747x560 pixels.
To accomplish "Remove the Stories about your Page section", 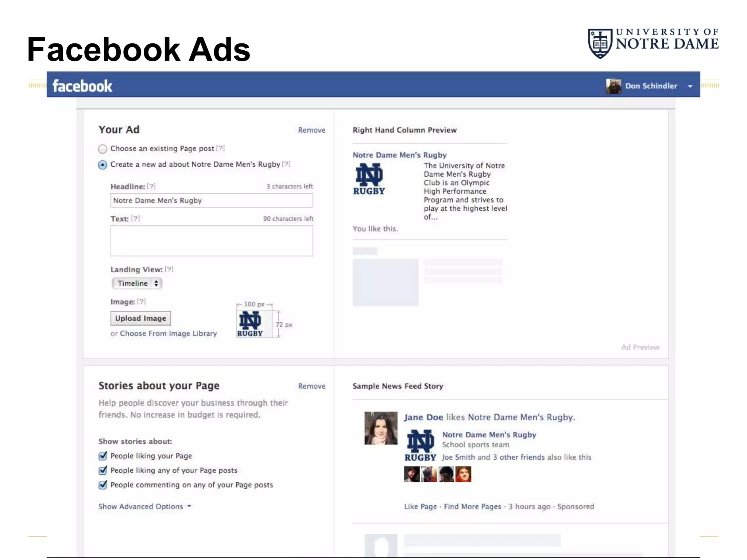I will [311, 386].
